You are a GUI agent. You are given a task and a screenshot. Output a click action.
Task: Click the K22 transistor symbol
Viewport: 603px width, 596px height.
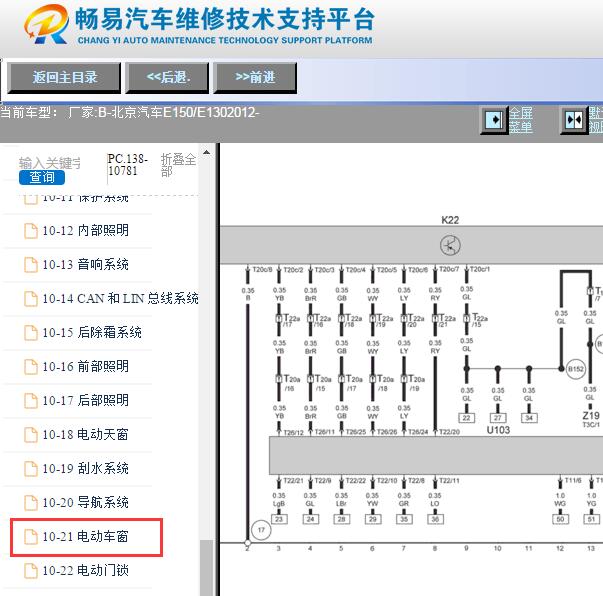click(450, 245)
